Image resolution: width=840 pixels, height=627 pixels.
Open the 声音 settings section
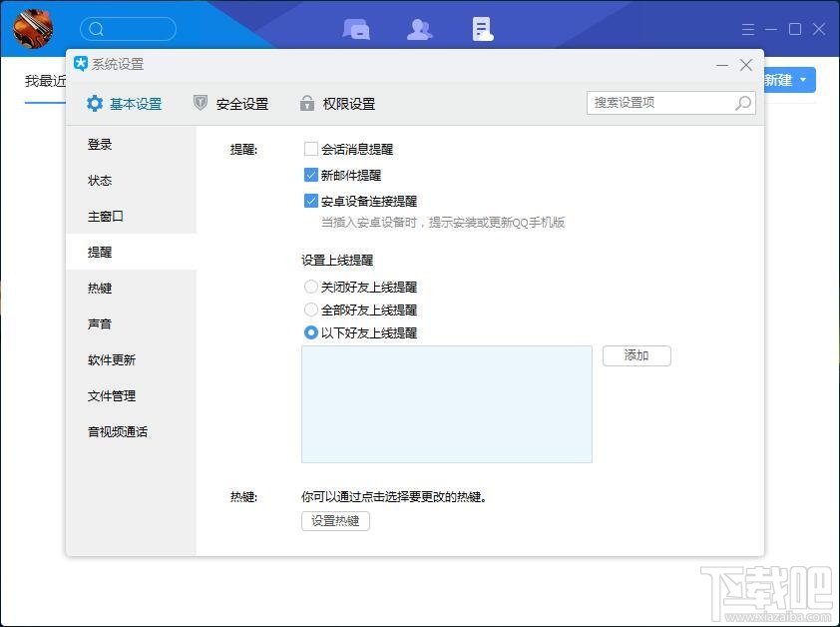(100, 323)
